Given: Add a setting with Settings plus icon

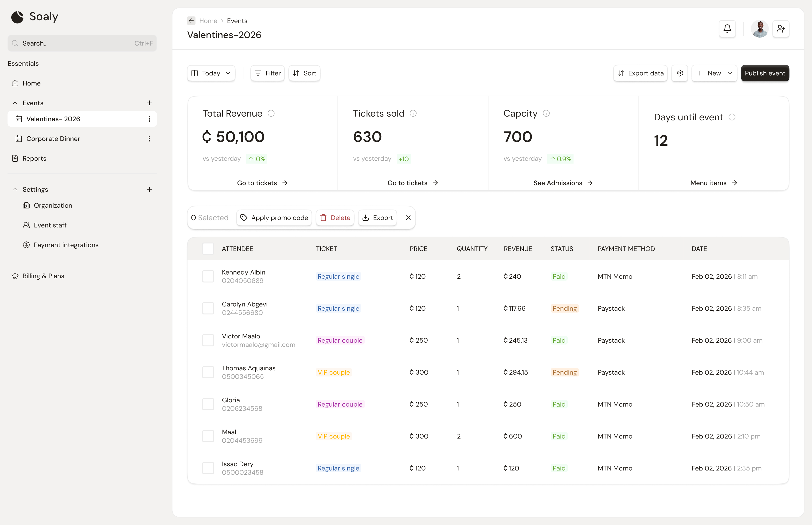Looking at the screenshot, I should (x=149, y=190).
